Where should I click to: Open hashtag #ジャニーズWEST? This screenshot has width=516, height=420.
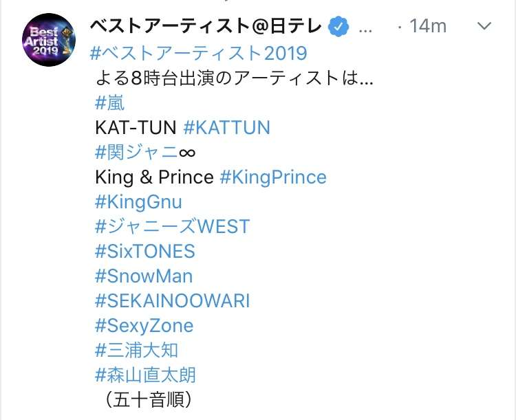pos(173,227)
